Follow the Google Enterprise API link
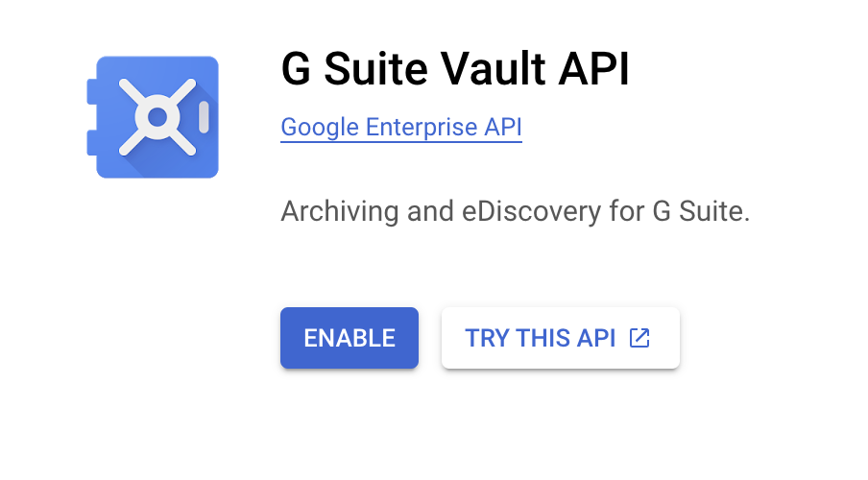This screenshot has width=868, height=480. (x=400, y=128)
